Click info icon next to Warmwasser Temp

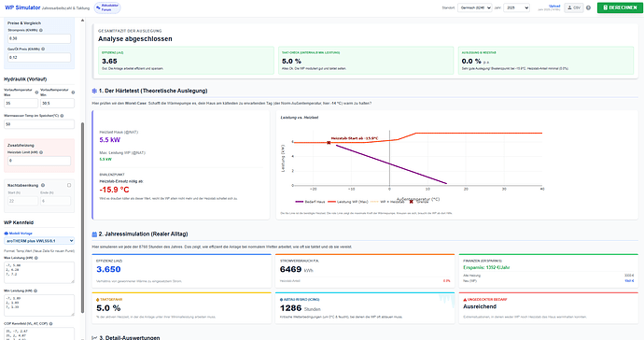[62, 116]
